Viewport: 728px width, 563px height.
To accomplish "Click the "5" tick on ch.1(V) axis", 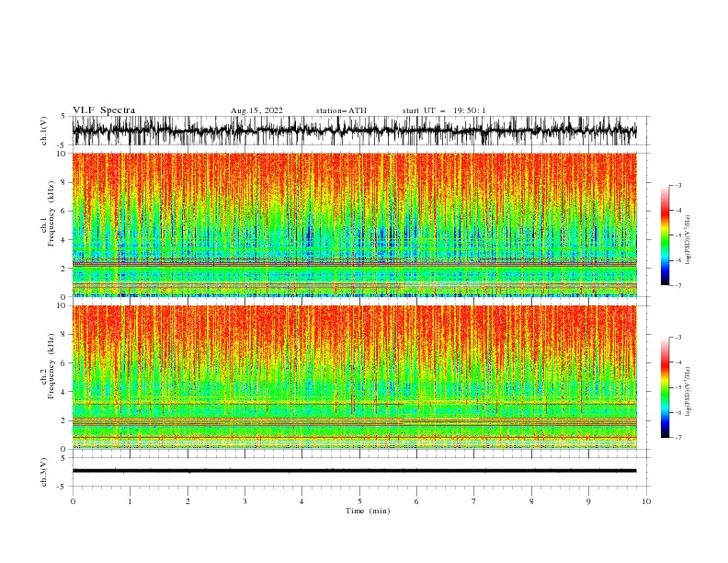I will (63, 116).
